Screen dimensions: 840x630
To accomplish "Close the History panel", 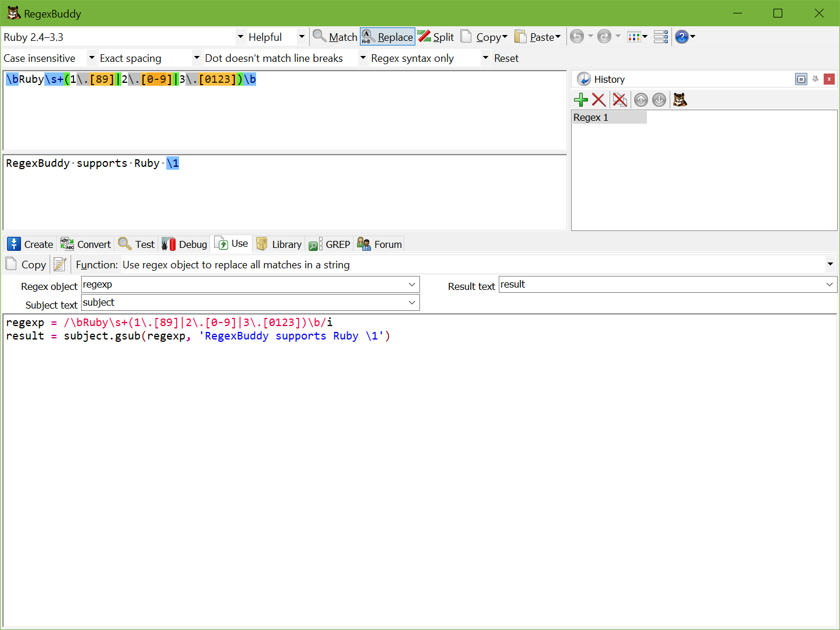I will (829, 79).
